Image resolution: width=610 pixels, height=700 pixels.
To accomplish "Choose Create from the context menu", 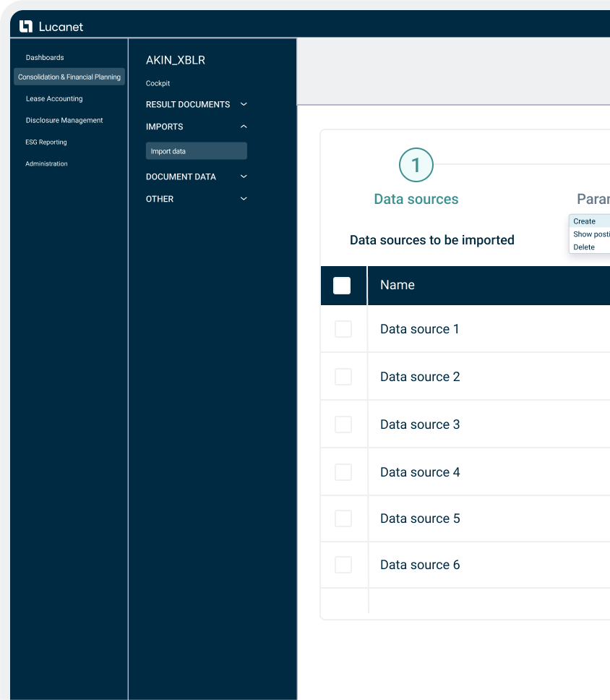I will click(585, 221).
